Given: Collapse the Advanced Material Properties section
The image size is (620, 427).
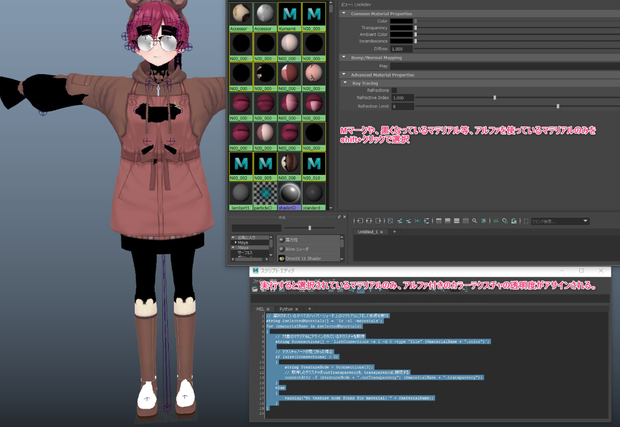Looking at the screenshot, I should pos(344,74).
